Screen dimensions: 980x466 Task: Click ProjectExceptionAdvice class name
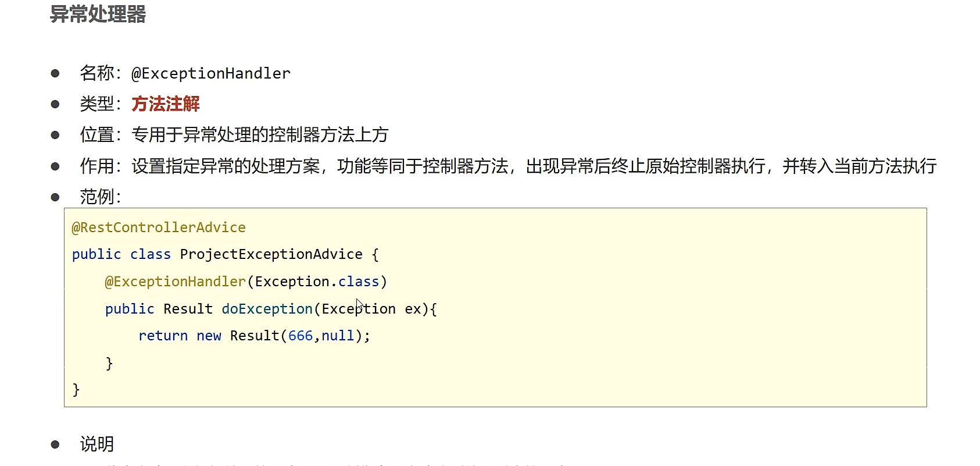pyautogui.click(x=271, y=254)
